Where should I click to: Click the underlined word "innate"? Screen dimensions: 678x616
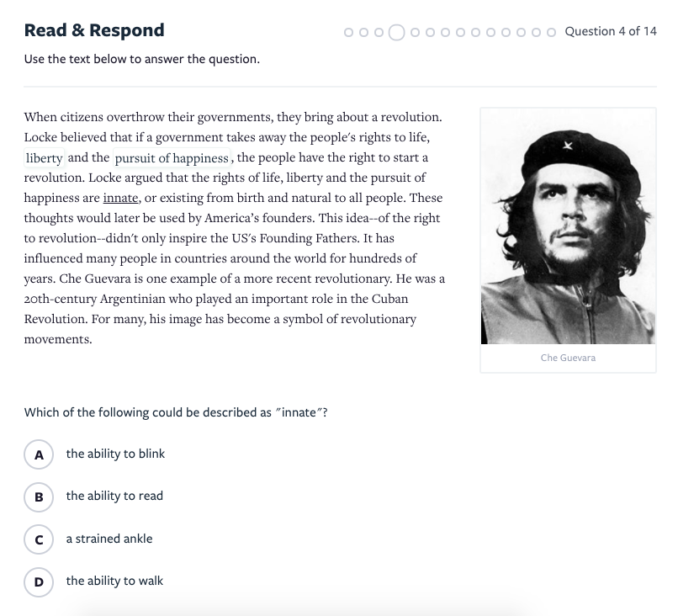coord(120,199)
